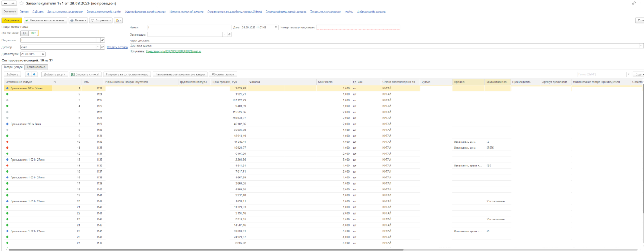Click open icon next to Покупатель field
The width and height of the screenshot is (644, 251).
click(102, 40)
